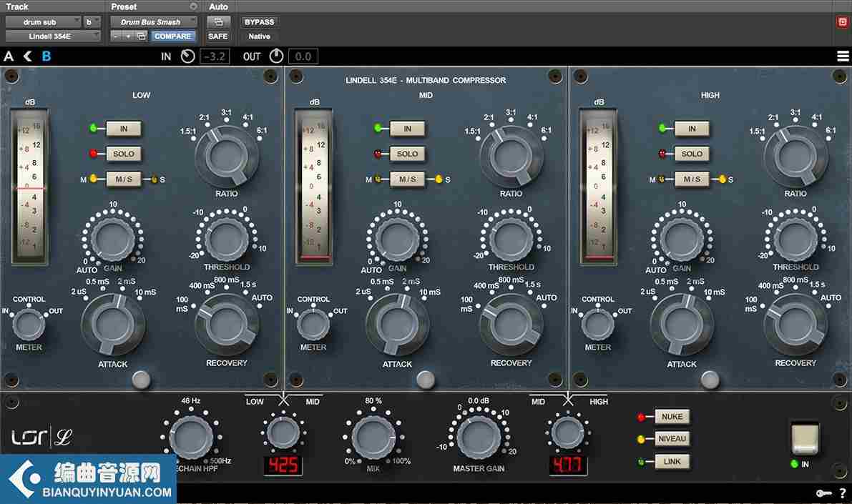Click the round button below the HIGH band ATTACK knob

[x=710, y=380]
